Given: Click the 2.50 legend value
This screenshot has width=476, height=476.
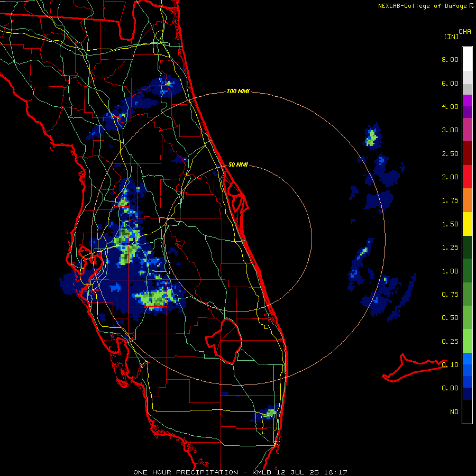Looking at the screenshot, I should pos(450,153).
